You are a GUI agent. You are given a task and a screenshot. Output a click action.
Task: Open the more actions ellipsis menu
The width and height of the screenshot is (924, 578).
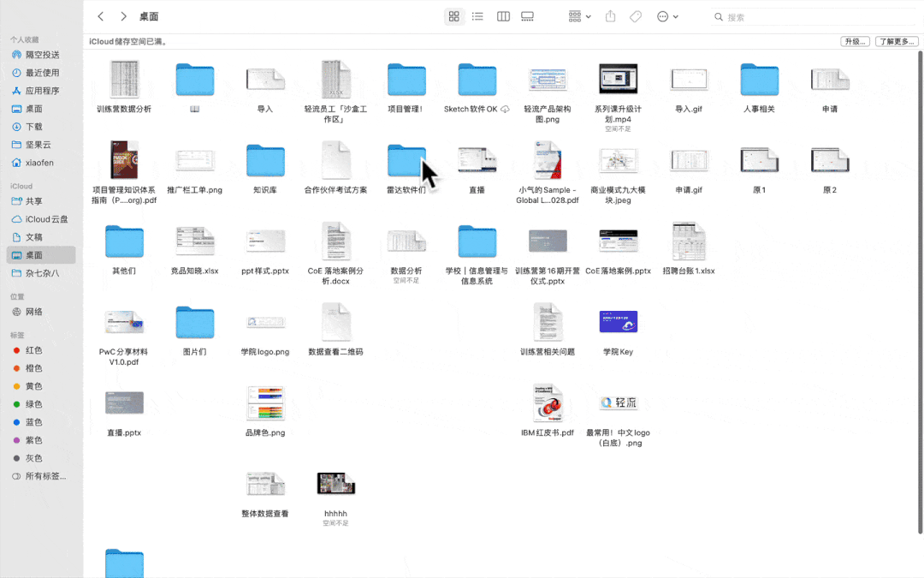point(667,16)
